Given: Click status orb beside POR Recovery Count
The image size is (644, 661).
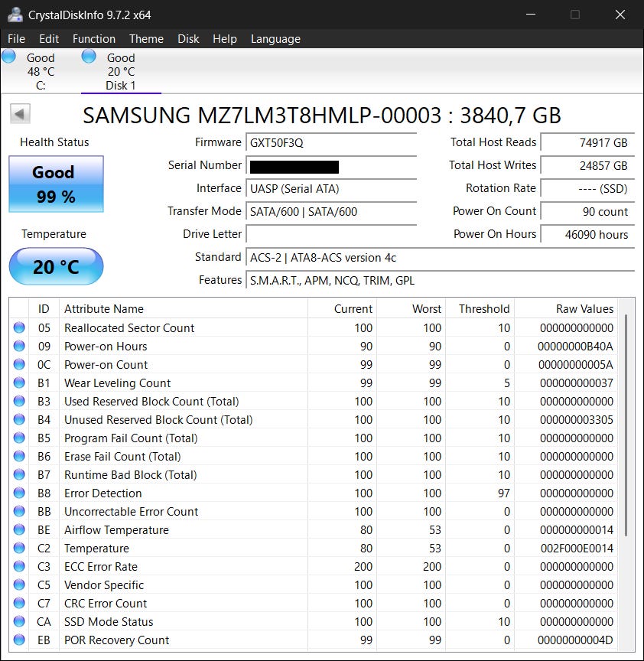Looking at the screenshot, I should (x=19, y=640).
